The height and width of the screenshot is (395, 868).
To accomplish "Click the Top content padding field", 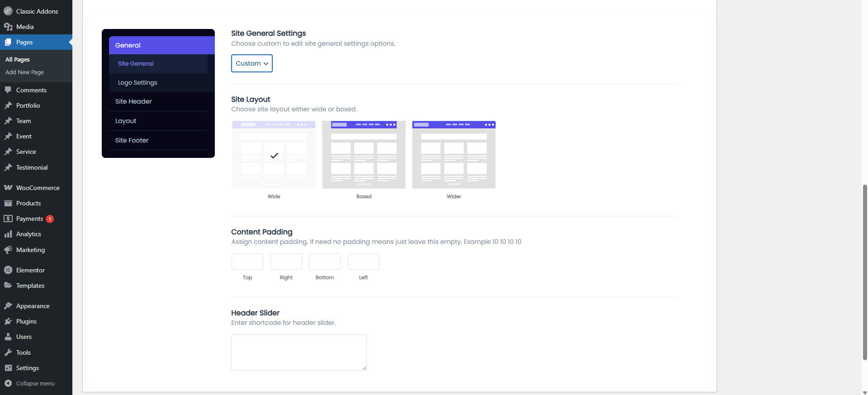I will click(x=247, y=262).
